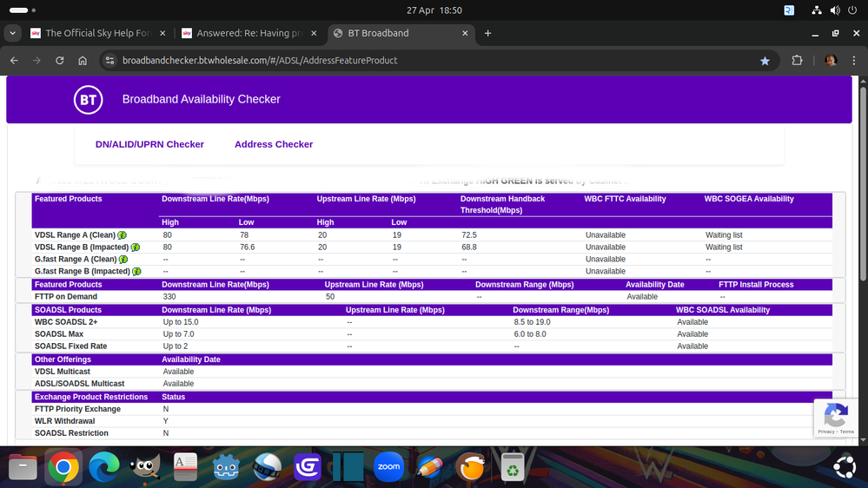
Task: Close the Sky Help Forum tab
Action: [x=162, y=33]
